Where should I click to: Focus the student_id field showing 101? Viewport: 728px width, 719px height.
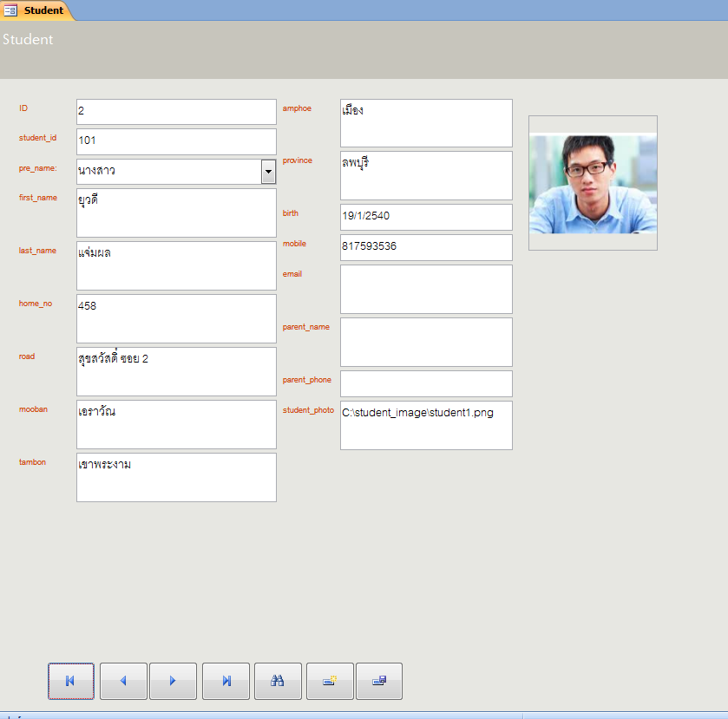click(x=176, y=141)
